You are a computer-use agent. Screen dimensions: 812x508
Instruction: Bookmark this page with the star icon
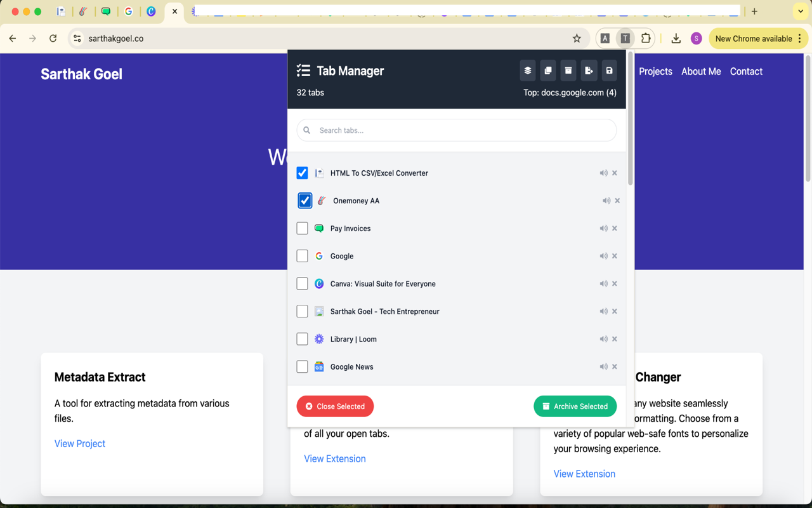click(x=577, y=39)
